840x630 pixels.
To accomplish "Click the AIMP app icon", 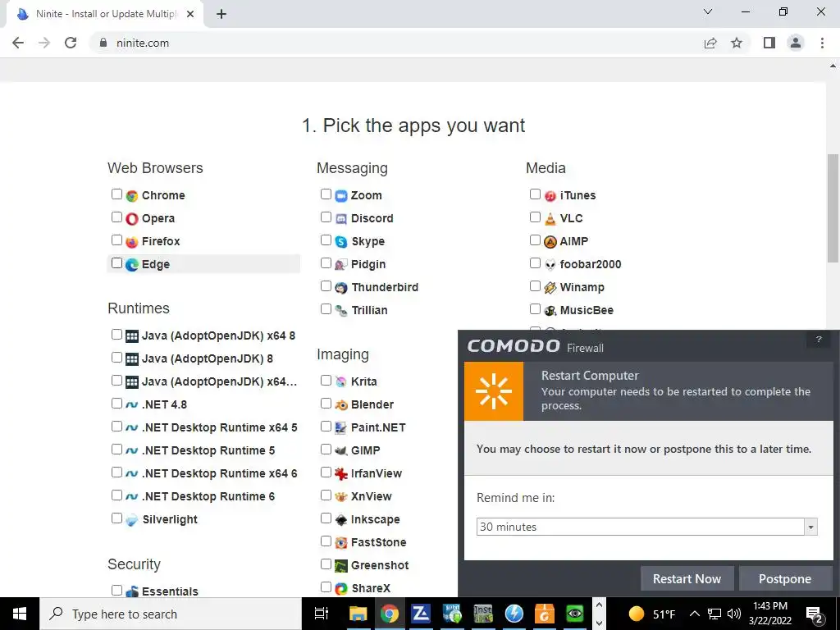I will point(550,242).
